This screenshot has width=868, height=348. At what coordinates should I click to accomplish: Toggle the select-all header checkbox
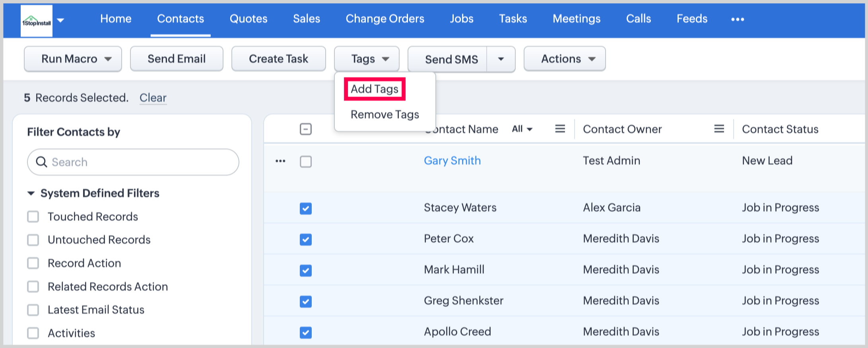(305, 129)
